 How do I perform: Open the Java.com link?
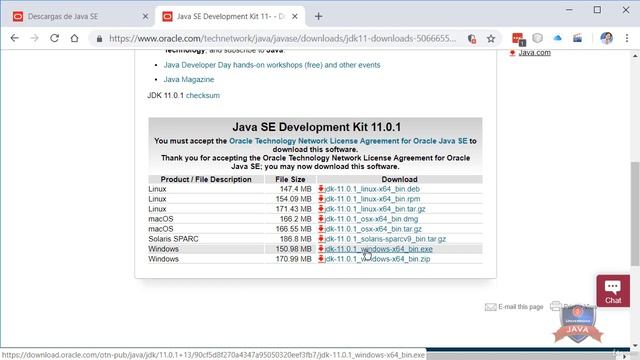point(534,53)
